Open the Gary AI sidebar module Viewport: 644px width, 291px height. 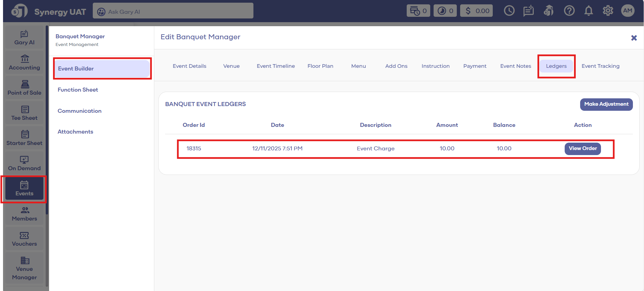tap(24, 38)
